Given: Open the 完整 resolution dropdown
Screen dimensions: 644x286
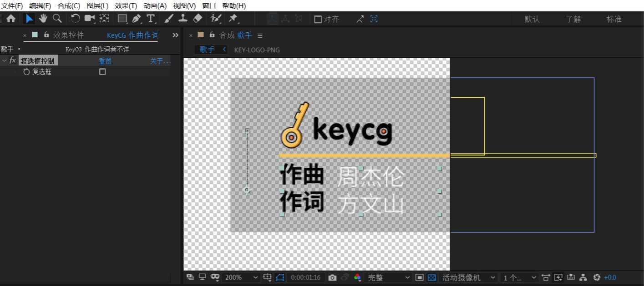Looking at the screenshot, I should [389, 277].
